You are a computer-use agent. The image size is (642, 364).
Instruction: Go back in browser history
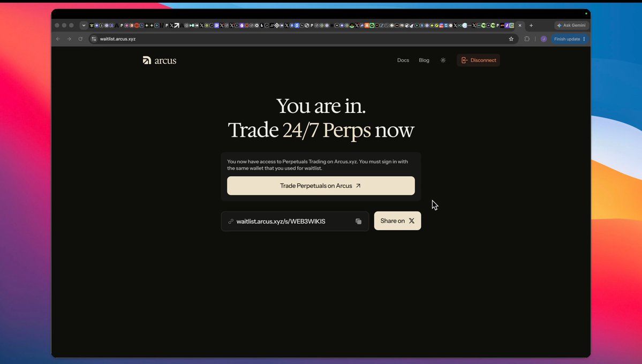58,39
